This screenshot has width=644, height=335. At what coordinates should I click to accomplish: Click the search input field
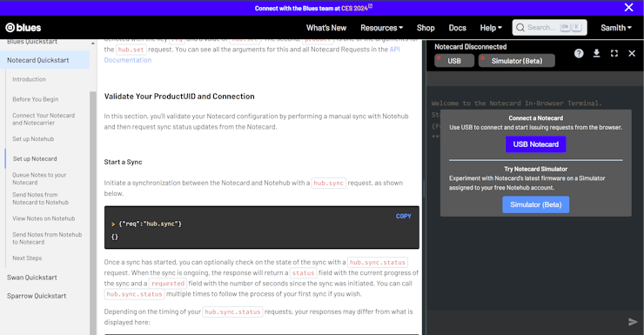click(x=549, y=28)
